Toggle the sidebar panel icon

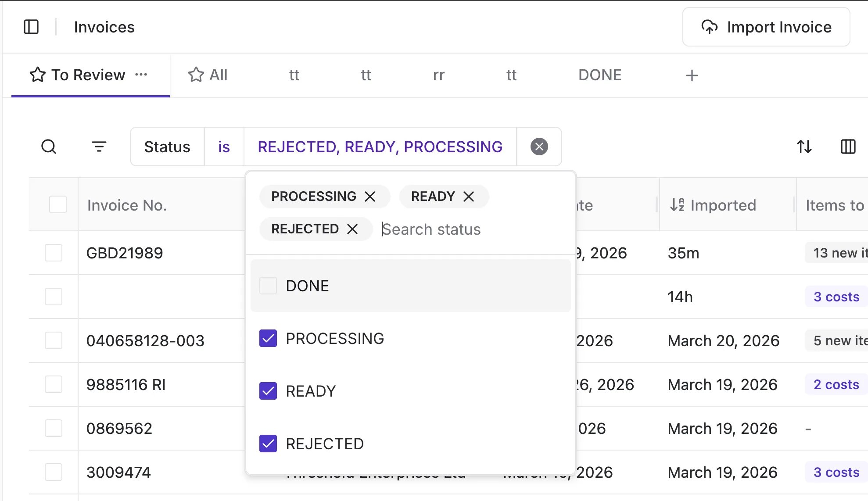point(31,27)
